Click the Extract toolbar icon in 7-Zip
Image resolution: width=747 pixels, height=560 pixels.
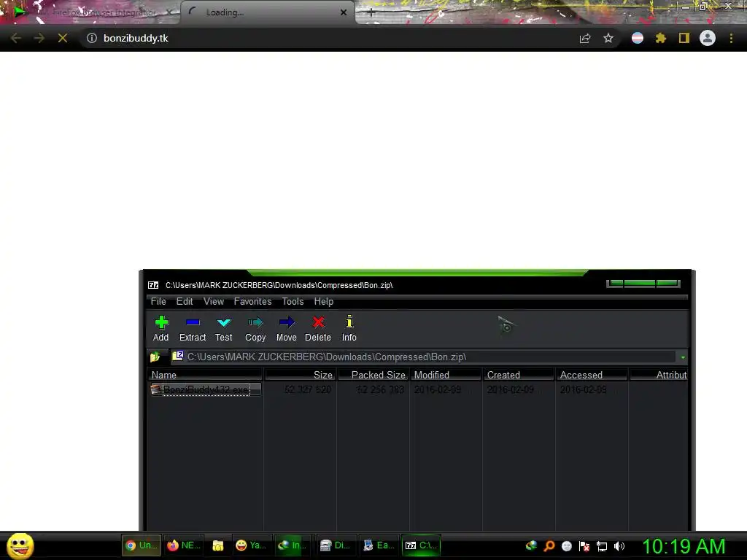coord(193,329)
